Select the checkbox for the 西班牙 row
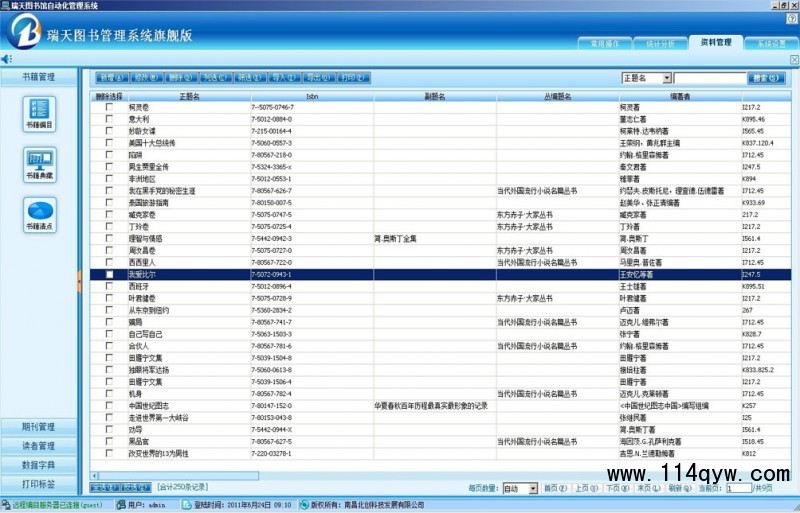Screen dimensions: 800x513 click(110, 286)
